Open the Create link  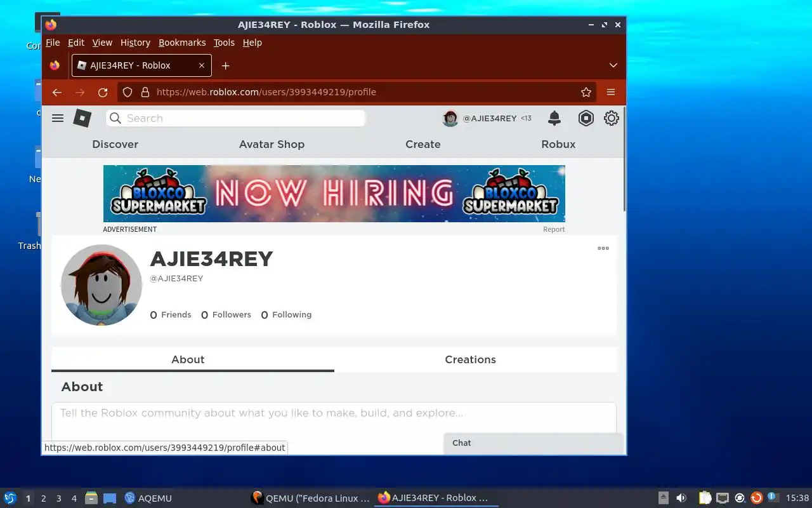(422, 144)
